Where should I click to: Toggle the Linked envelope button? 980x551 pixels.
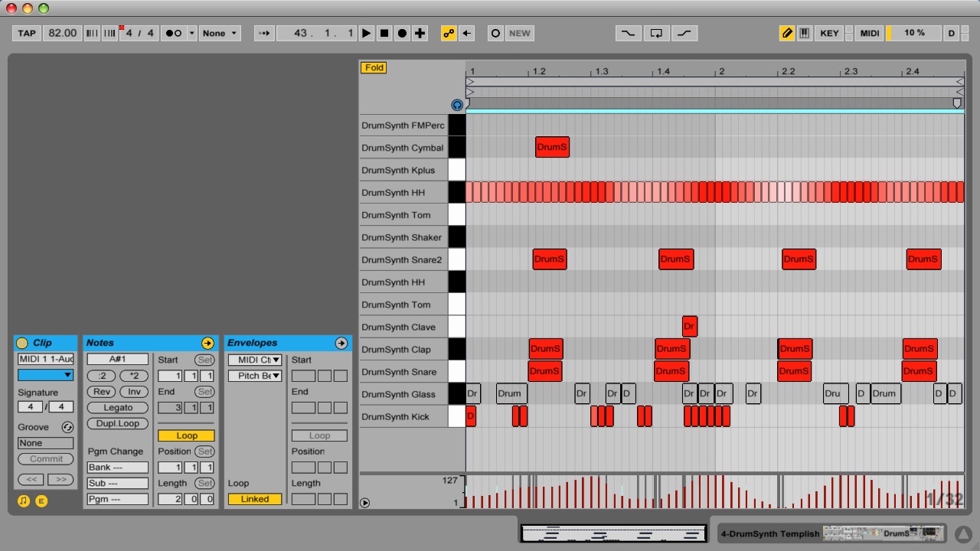255,499
